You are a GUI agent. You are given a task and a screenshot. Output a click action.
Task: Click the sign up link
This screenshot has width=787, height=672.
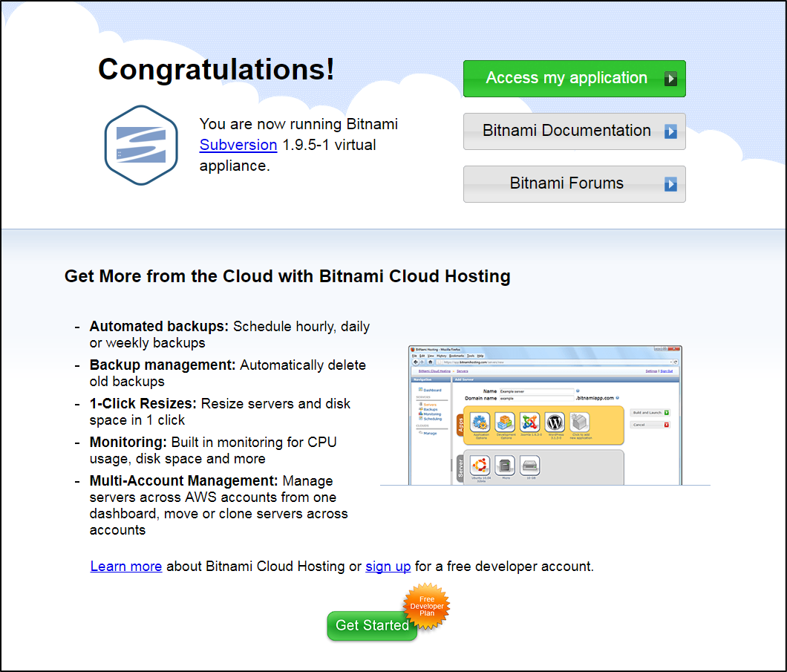[x=388, y=566]
